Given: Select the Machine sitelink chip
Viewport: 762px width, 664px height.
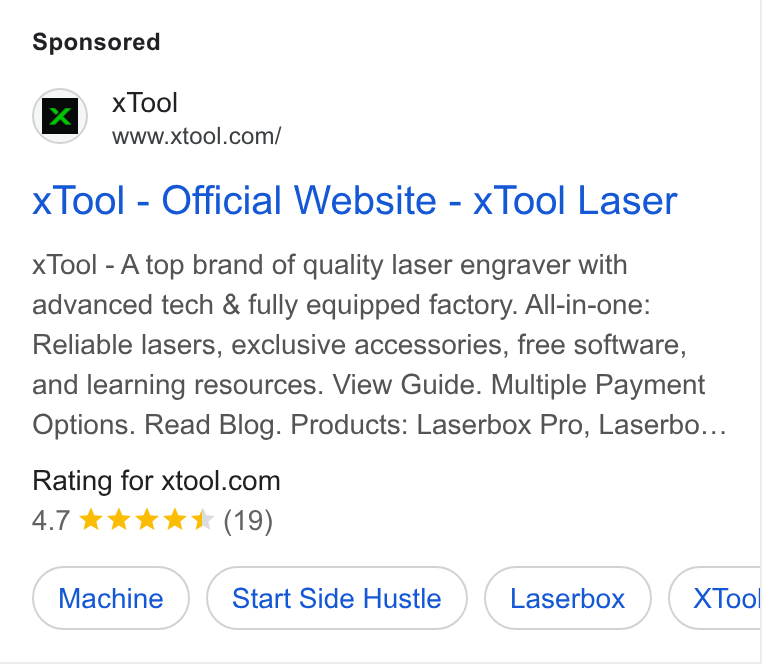Looking at the screenshot, I should coord(111,598).
